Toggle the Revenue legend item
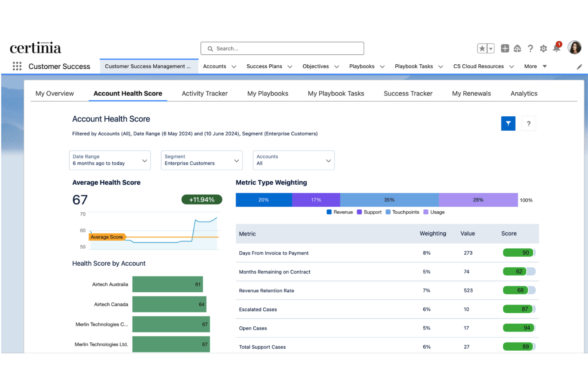This screenshot has width=588, height=392. point(340,212)
